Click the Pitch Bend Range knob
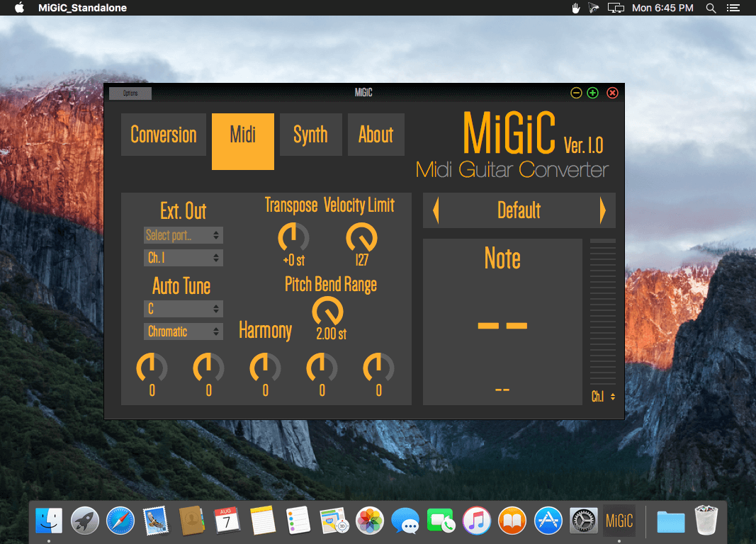The image size is (756, 544). coord(328,312)
